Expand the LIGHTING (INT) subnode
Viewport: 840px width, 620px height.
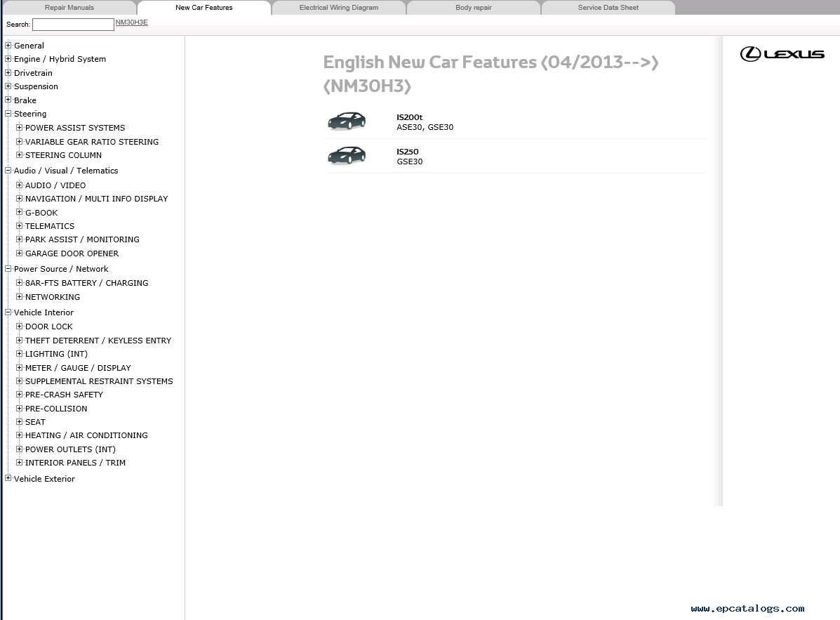pos(19,353)
